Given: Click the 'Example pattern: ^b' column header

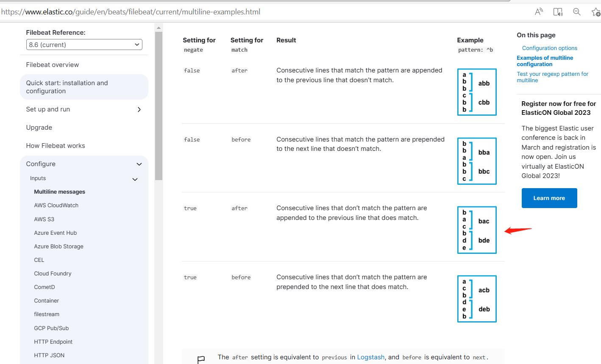Looking at the screenshot, I should tap(475, 44).
